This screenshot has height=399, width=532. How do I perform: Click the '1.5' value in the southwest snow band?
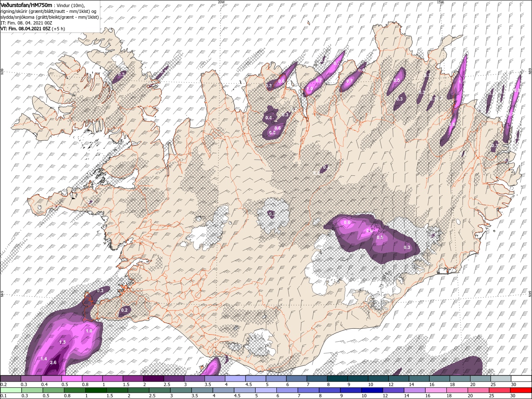(x=63, y=342)
